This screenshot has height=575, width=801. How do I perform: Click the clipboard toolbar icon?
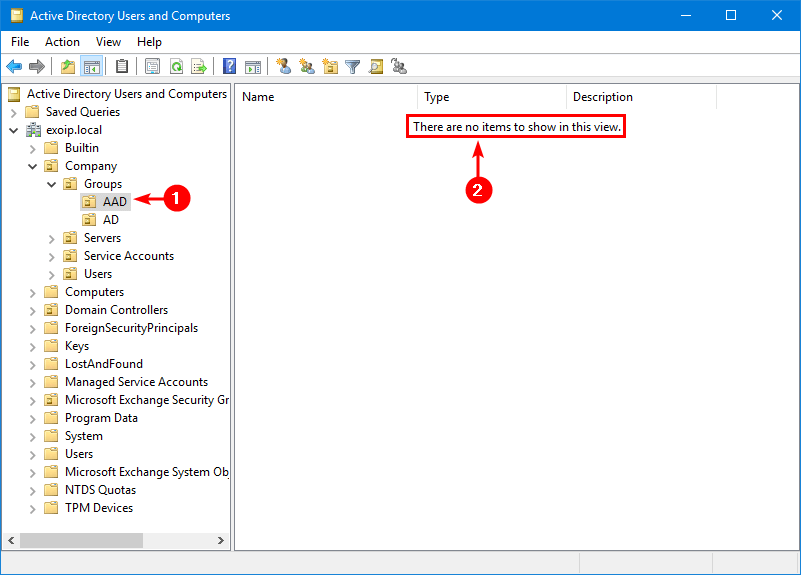pos(122,66)
